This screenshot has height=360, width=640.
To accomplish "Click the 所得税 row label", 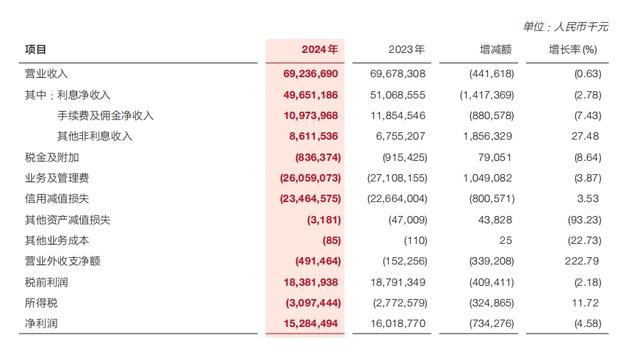I will click(x=41, y=303).
